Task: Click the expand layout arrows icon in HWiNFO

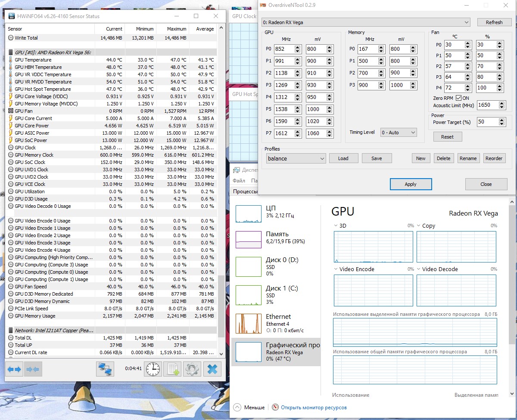Action: (15, 369)
